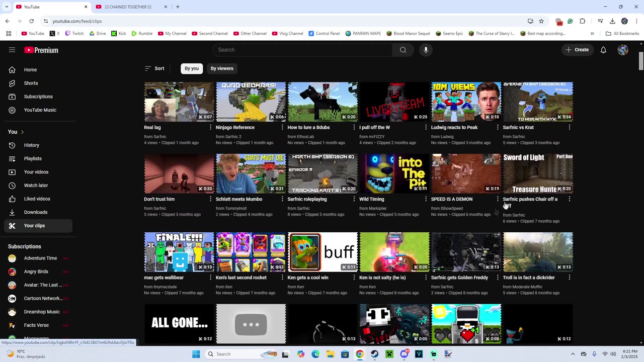
Task: Start voice search with microphone icon
Action: click(426, 50)
